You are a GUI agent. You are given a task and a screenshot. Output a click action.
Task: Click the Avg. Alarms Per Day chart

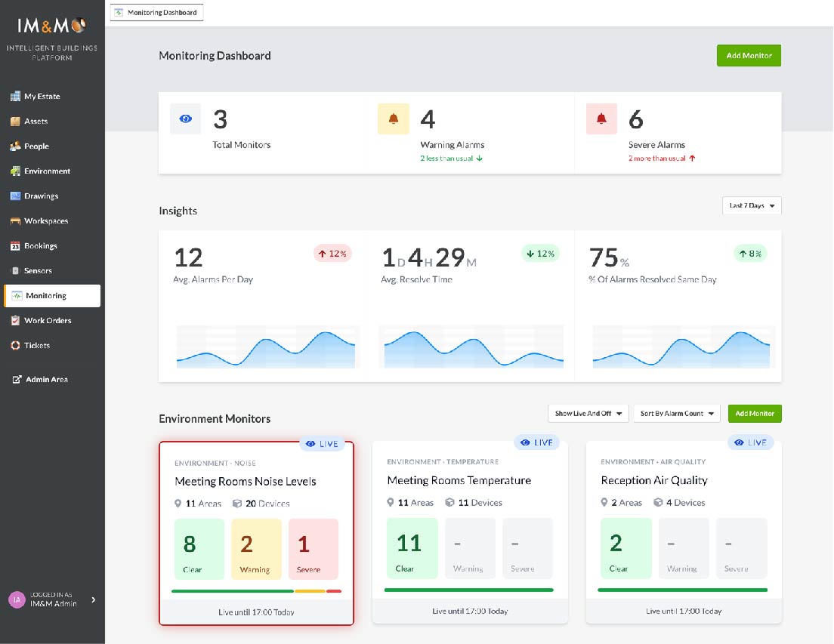266,347
